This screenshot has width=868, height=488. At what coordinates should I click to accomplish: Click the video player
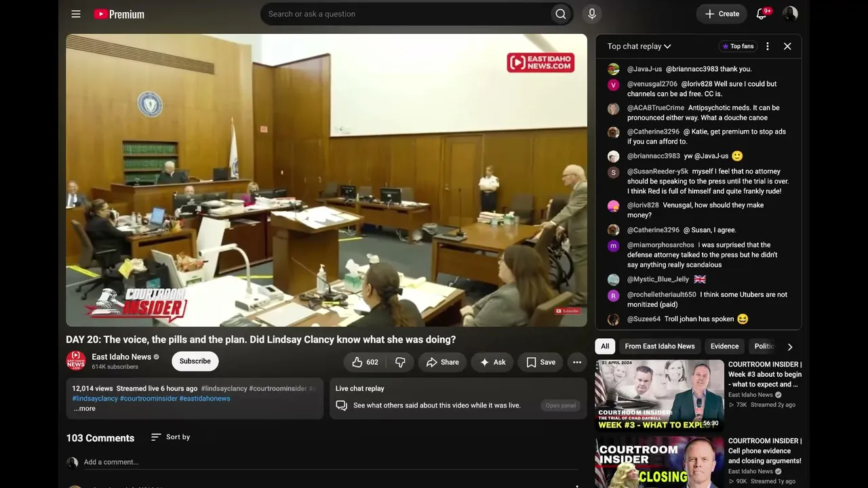(326, 180)
